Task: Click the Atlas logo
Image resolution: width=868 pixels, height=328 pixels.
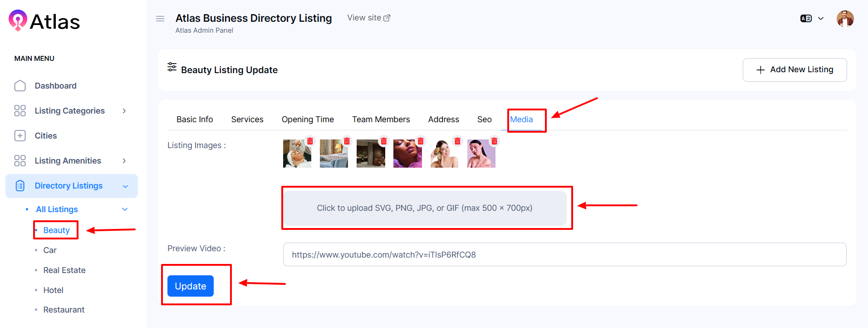Action: tap(44, 21)
